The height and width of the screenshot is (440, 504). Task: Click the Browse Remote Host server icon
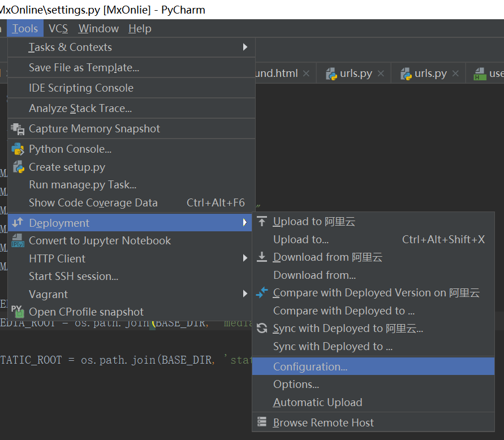[262, 422]
